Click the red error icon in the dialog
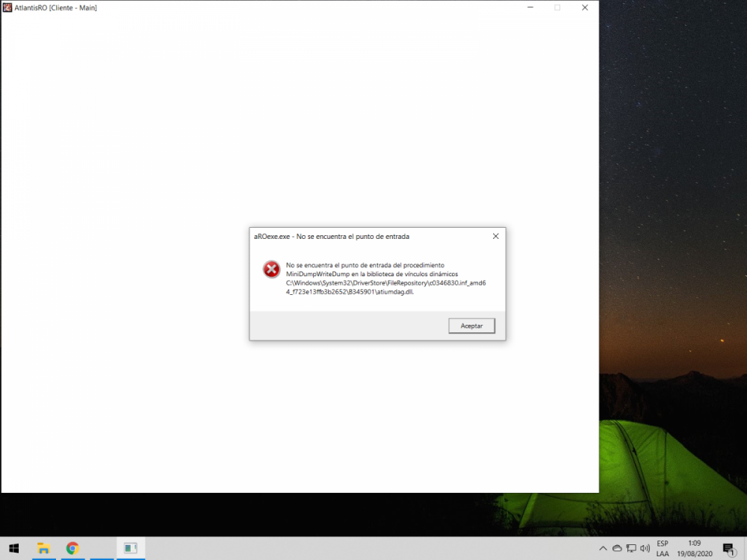The width and height of the screenshot is (747, 560). click(x=271, y=269)
